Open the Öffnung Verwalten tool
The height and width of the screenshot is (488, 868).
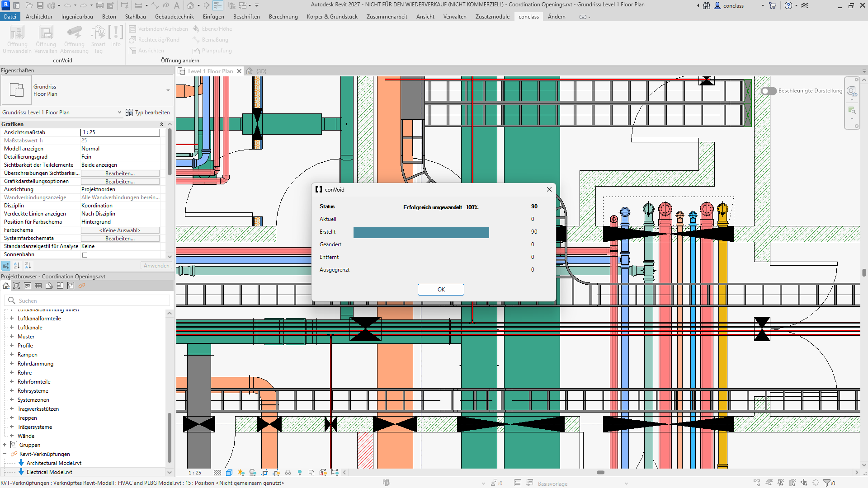[46, 39]
